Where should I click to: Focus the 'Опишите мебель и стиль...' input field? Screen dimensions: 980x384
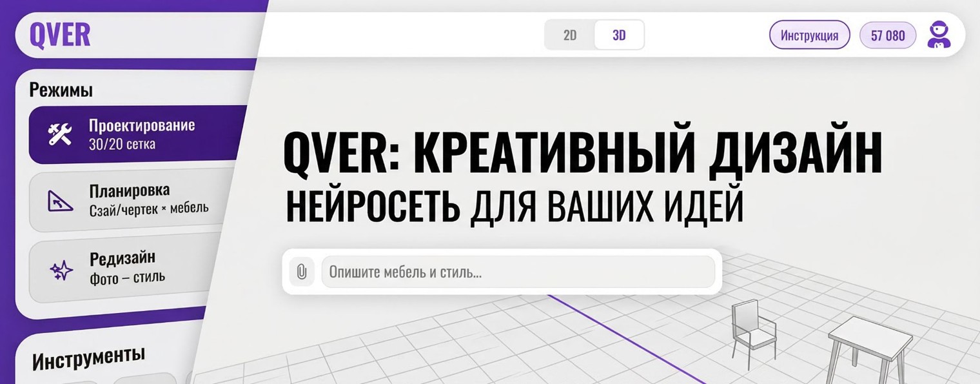point(518,272)
